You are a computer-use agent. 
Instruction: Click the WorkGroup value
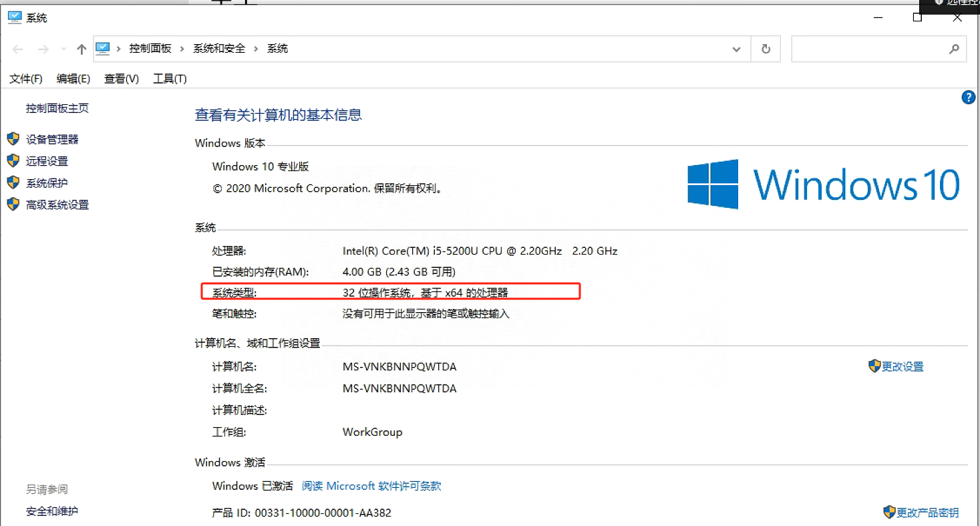(x=372, y=432)
